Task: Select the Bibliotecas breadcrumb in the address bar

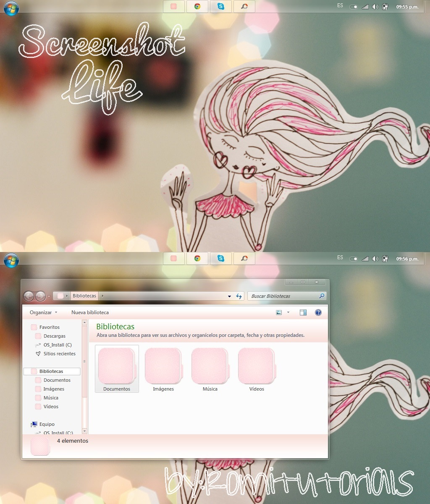Action: (84, 296)
